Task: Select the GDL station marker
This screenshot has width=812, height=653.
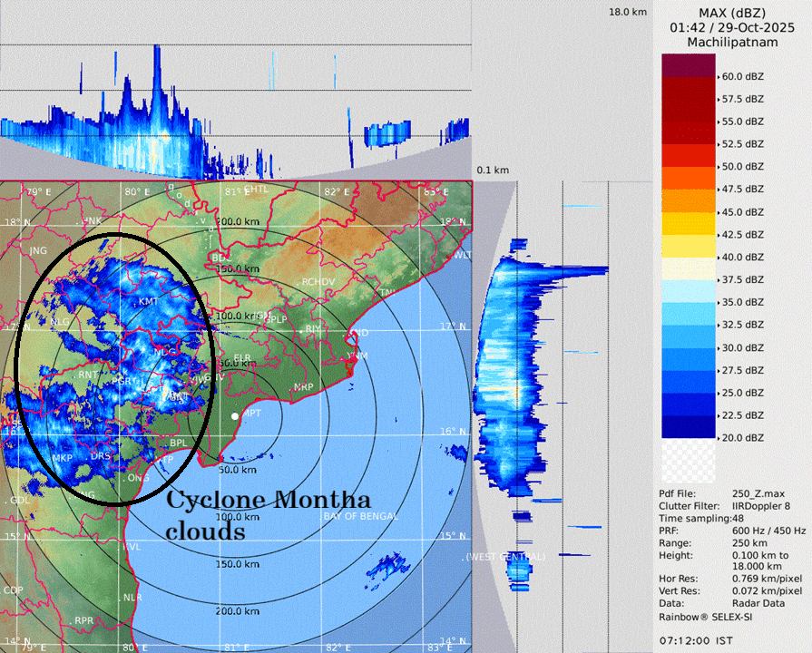Action: coord(17,500)
